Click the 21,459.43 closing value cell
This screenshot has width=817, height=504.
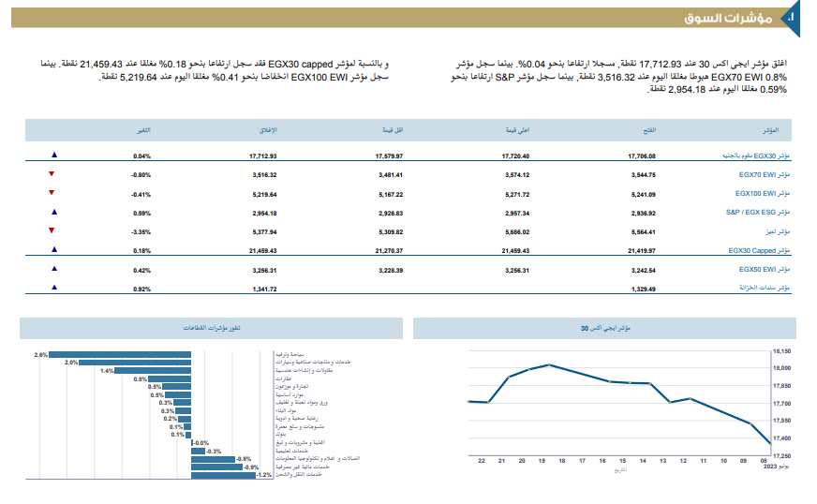point(263,251)
